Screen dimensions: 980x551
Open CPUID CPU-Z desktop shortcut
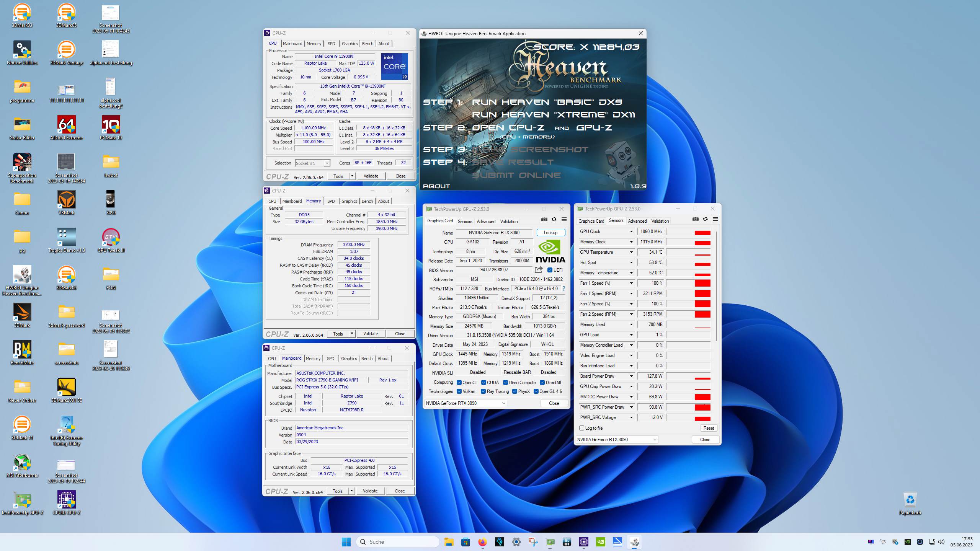(66, 503)
